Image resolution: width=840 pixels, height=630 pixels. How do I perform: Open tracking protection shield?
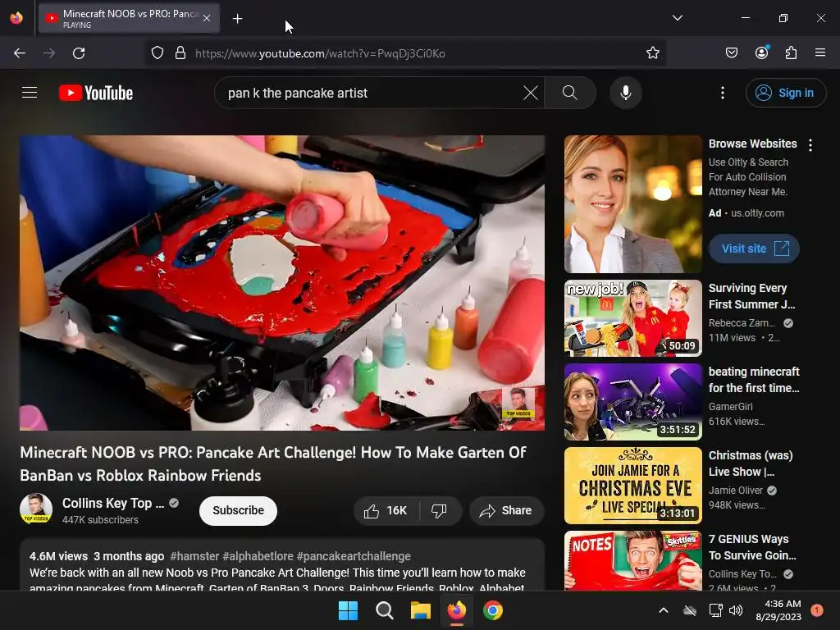[157, 53]
